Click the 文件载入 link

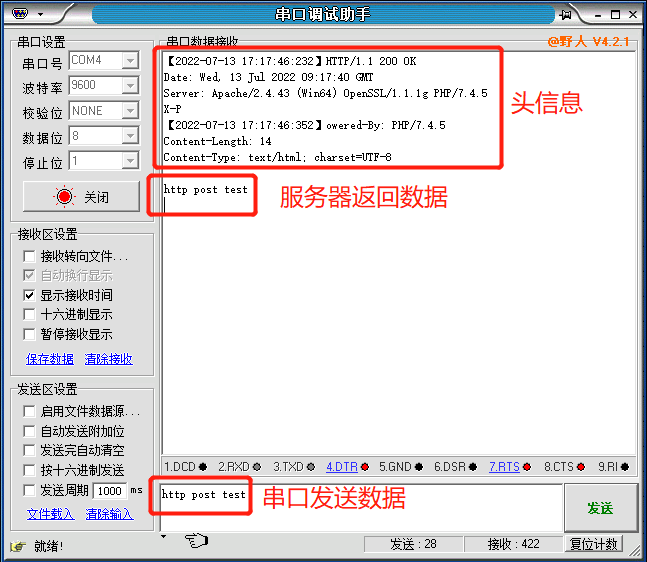pyautogui.click(x=50, y=514)
